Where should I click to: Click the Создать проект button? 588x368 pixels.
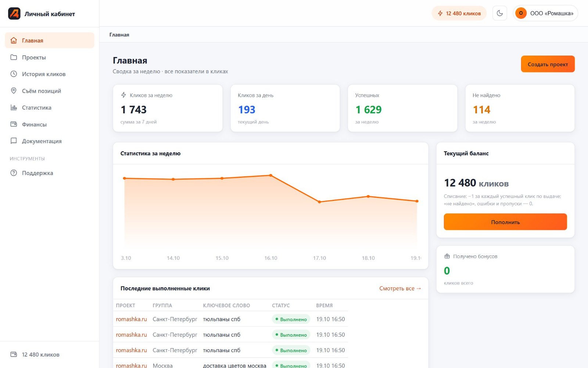pyautogui.click(x=548, y=64)
